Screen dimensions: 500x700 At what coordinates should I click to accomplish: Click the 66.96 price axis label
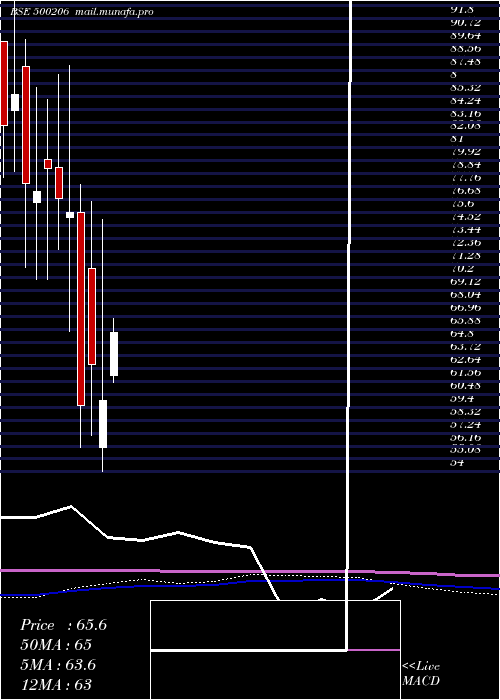(465, 308)
